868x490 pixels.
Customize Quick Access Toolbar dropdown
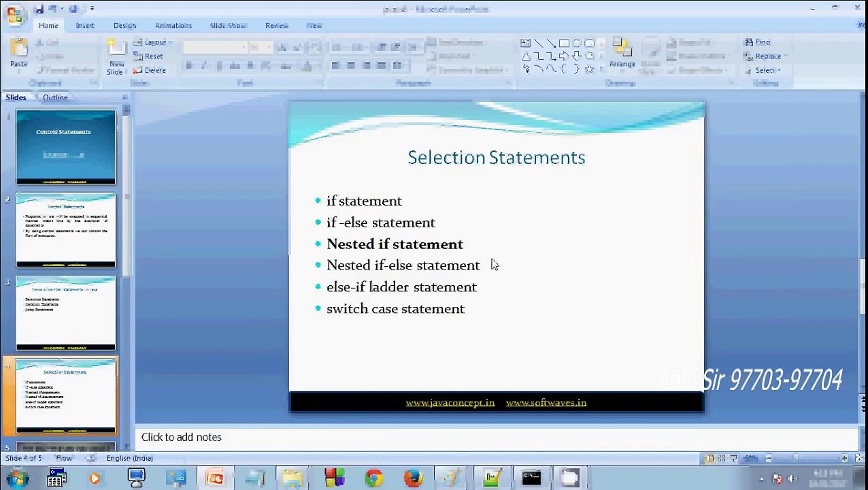point(92,9)
